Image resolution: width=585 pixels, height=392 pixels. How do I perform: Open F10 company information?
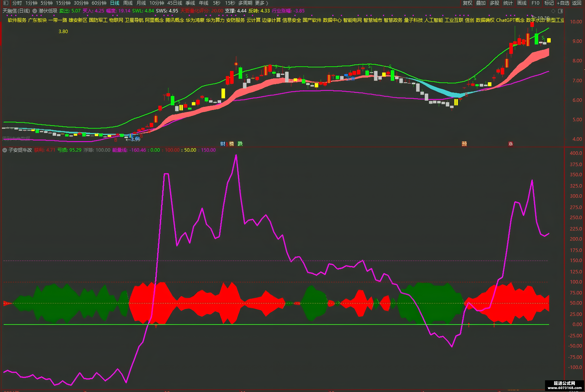pos(535,3)
